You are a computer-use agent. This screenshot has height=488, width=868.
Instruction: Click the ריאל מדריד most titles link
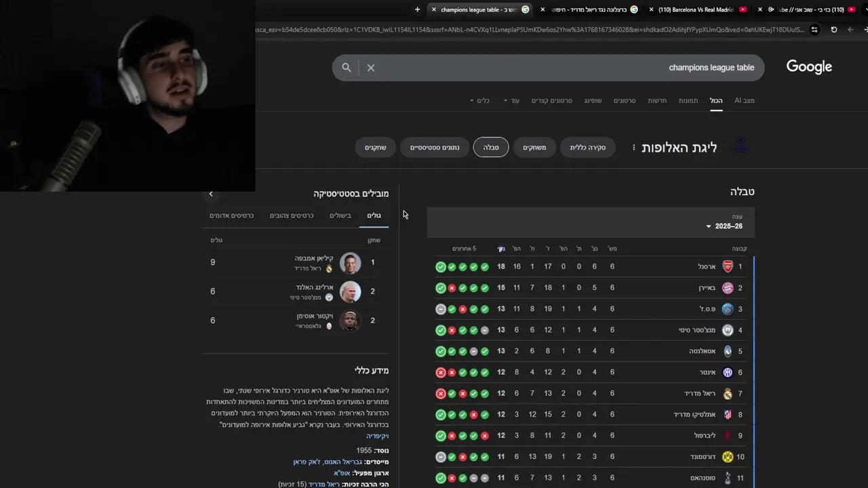click(324, 484)
